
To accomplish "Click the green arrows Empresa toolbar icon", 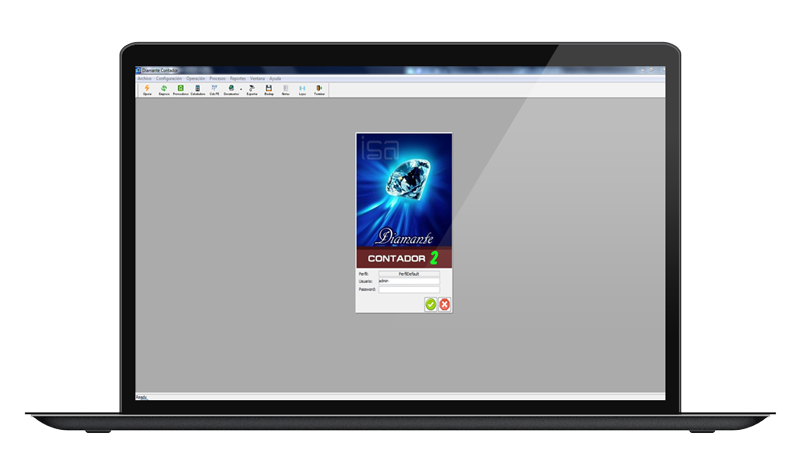I will (164, 90).
